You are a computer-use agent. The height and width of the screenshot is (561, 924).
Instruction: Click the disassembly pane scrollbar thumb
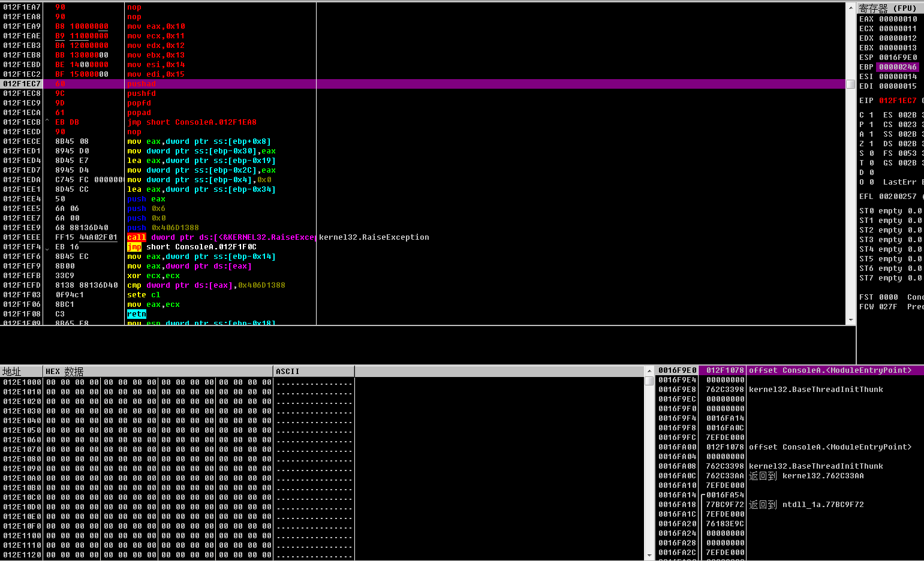[x=850, y=84]
